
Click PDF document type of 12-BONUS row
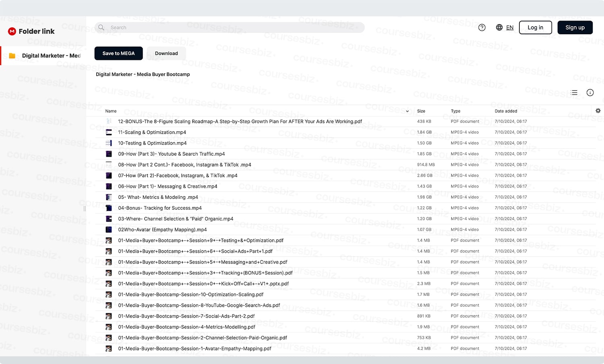[x=465, y=121]
